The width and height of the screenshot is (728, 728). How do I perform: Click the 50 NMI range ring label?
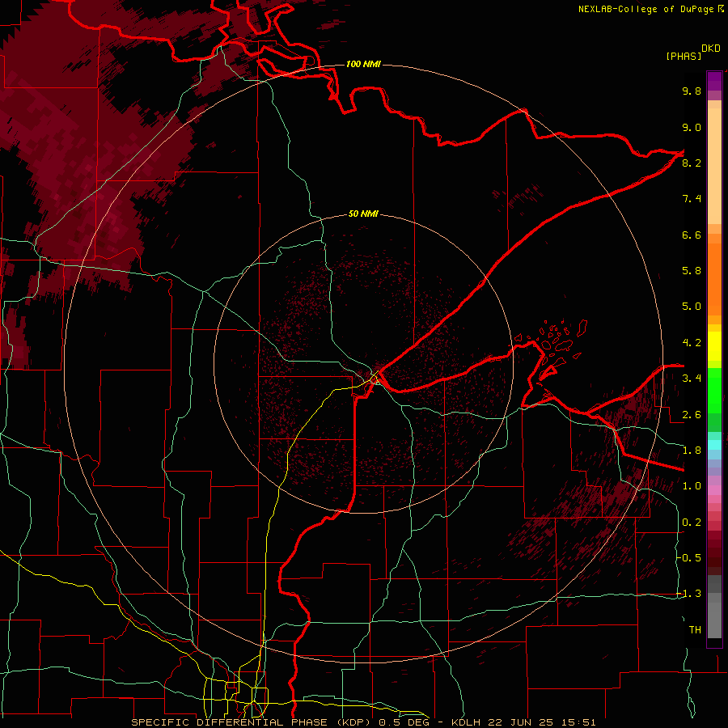363,214
